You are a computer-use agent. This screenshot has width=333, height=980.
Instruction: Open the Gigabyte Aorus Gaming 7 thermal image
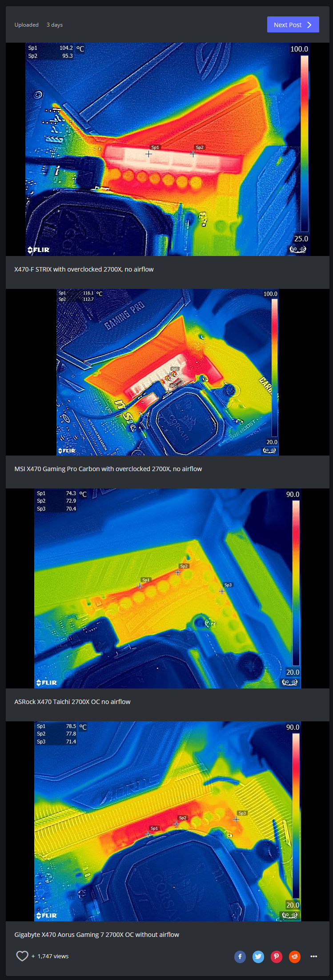(x=168, y=821)
